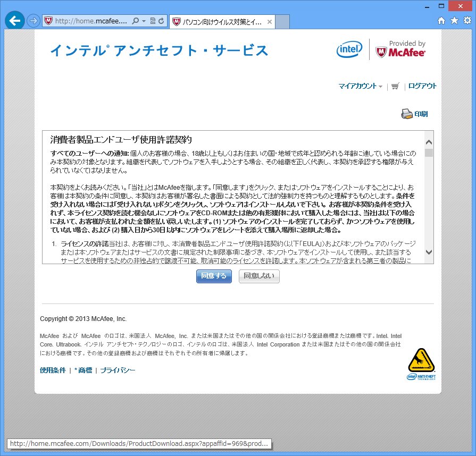The width and height of the screenshot is (476, 456).
Task: Maximize the browser window
Action: [441, 6]
